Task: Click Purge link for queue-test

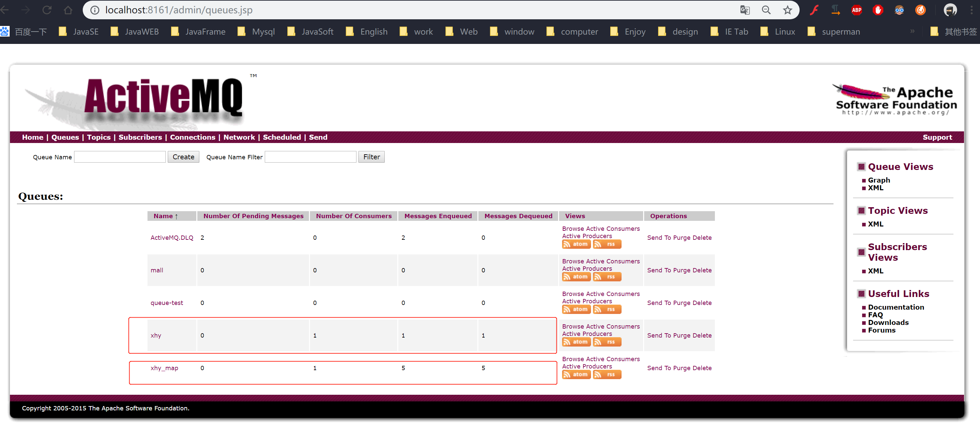Action: point(681,303)
